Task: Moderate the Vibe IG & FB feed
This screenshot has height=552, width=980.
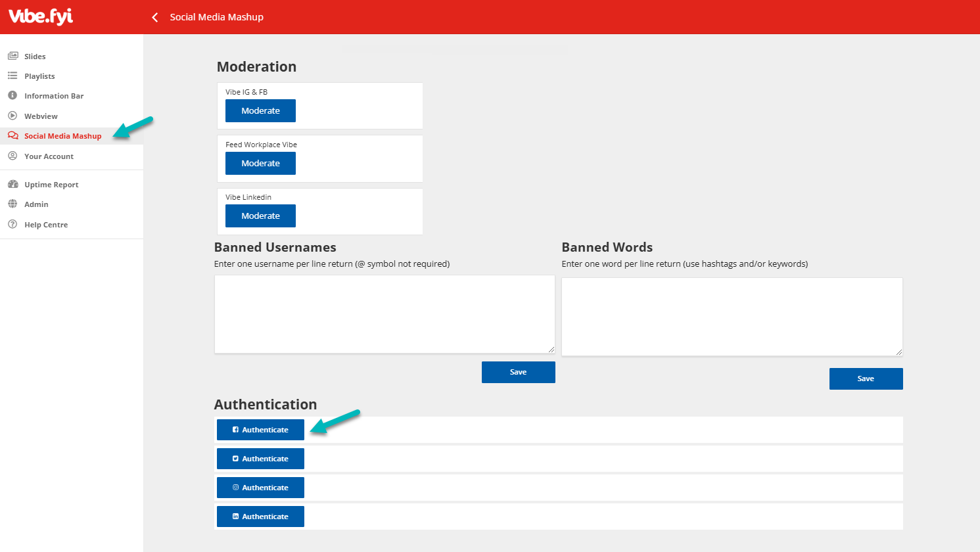Action: pyautogui.click(x=260, y=111)
